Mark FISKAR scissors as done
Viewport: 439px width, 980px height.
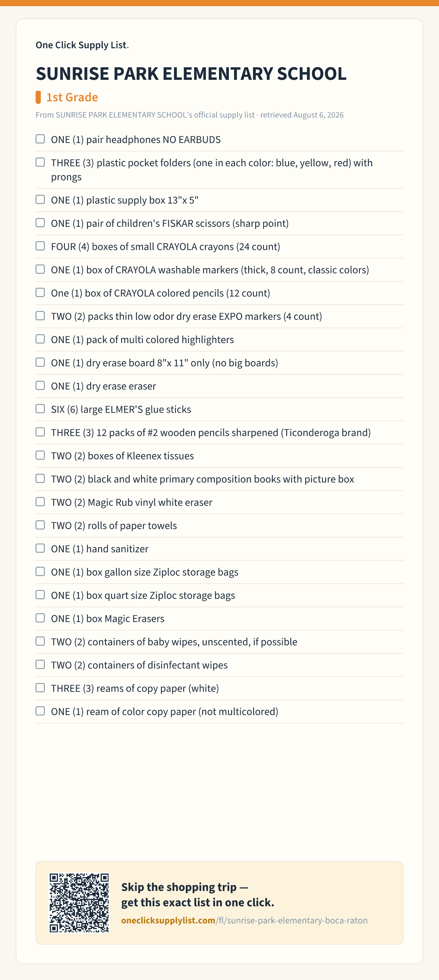click(40, 223)
